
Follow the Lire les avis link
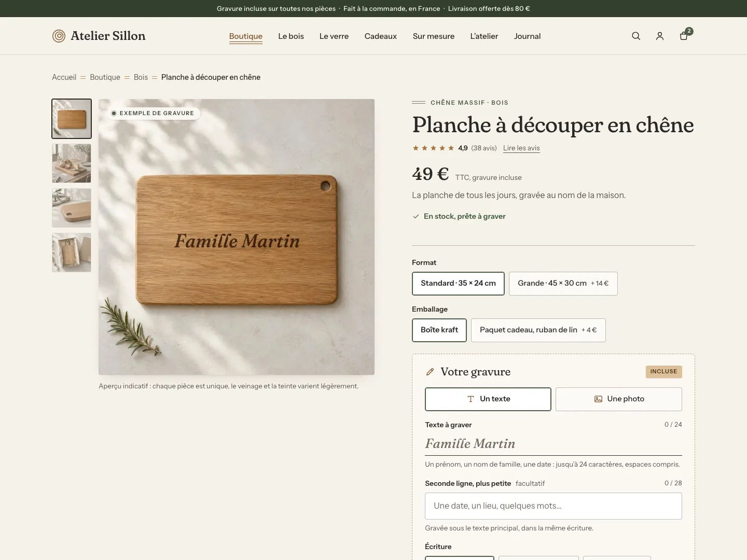[x=521, y=148]
